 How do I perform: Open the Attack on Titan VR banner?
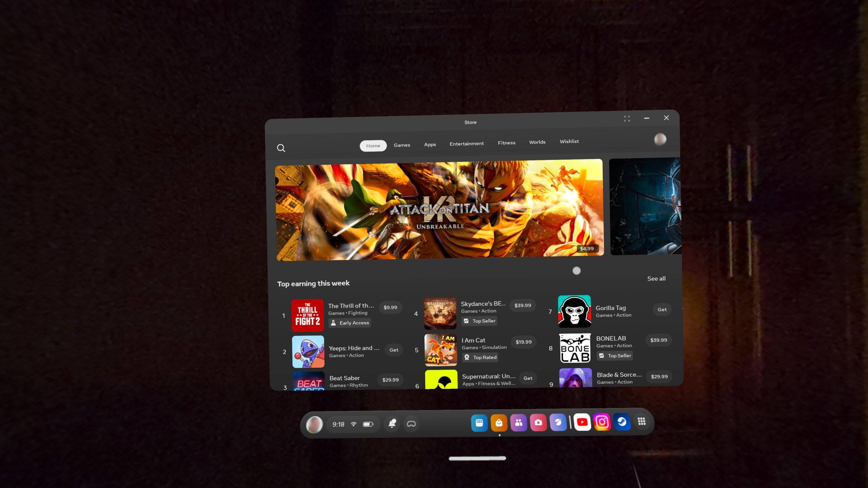[x=439, y=210]
